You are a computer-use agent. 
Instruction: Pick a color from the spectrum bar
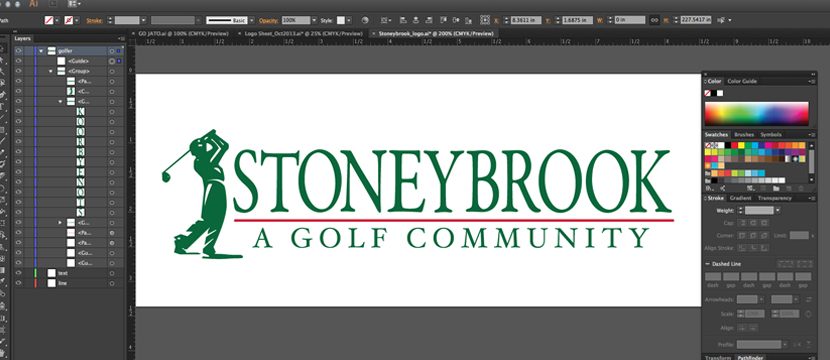pyautogui.click(x=756, y=113)
